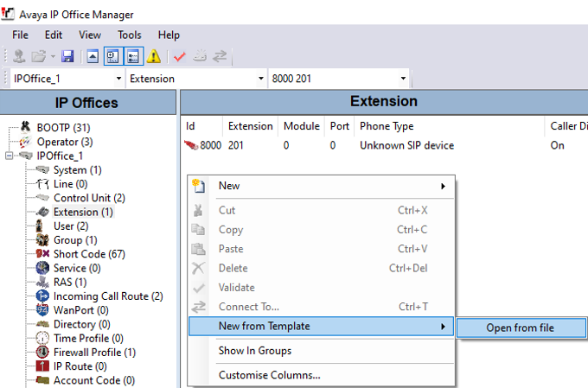This screenshot has height=388, width=588.
Task: Select Firewall Profile (1) in the tree
Action: pyautogui.click(x=94, y=352)
